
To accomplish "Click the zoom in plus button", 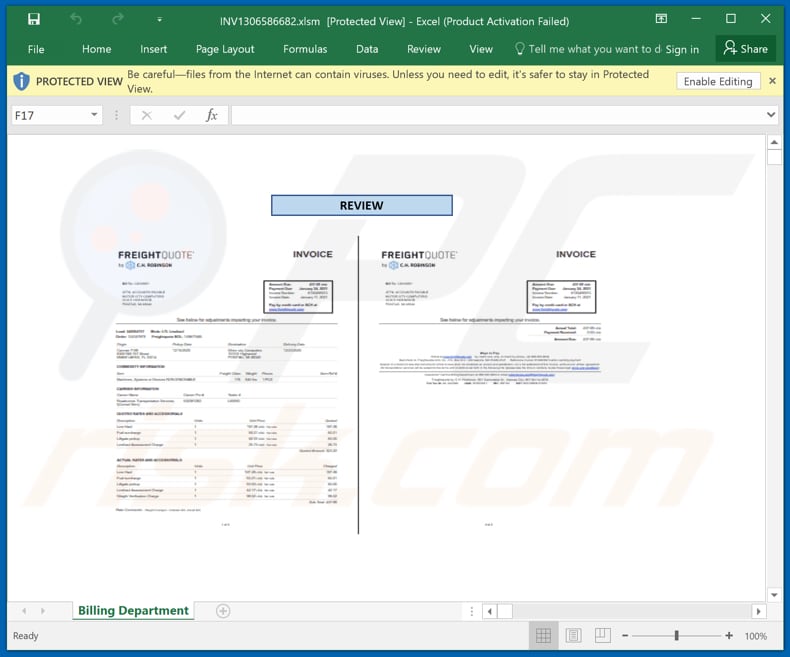I will (x=729, y=636).
